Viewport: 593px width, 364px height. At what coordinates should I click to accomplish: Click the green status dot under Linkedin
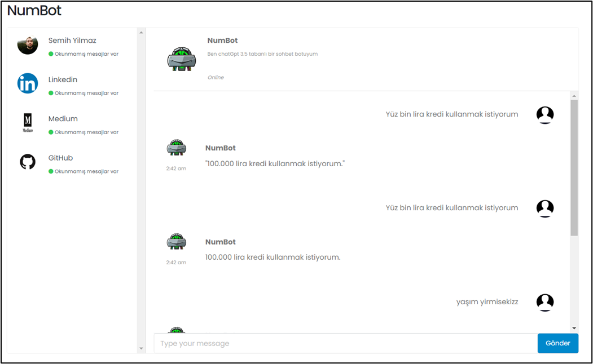tap(50, 93)
